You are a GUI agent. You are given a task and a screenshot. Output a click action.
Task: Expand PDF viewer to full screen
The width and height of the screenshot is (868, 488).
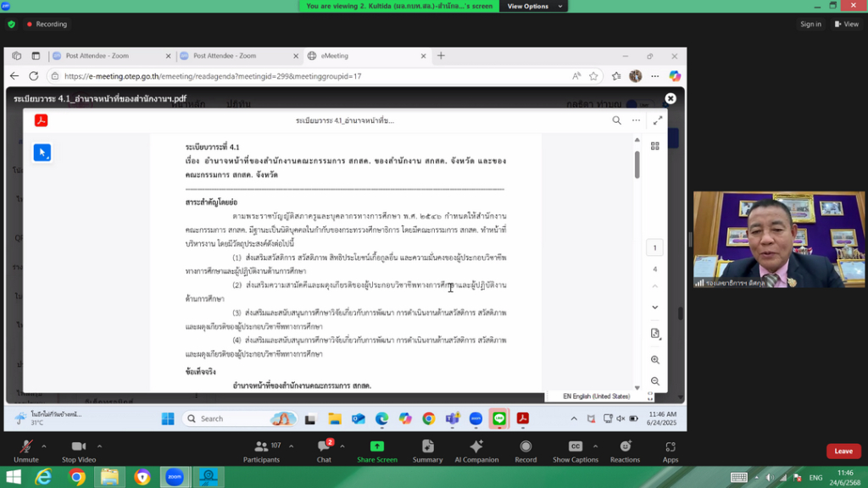[657, 120]
